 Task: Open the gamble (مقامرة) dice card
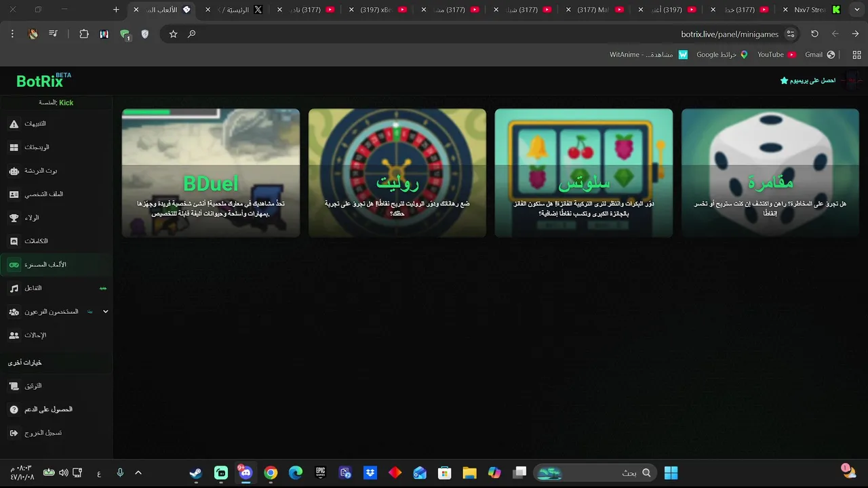pos(770,173)
